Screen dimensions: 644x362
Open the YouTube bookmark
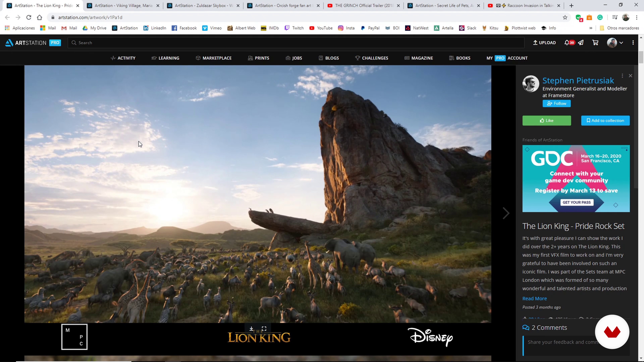(x=321, y=28)
